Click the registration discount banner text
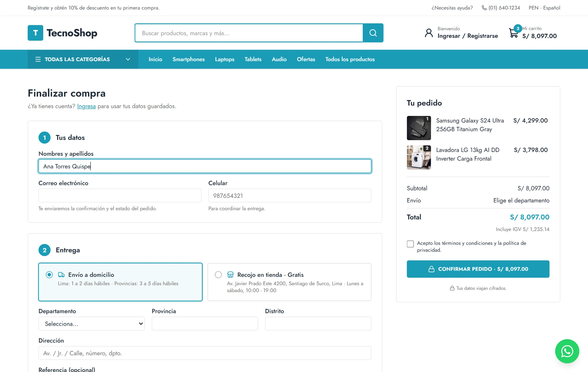588x372 pixels. [94, 8]
